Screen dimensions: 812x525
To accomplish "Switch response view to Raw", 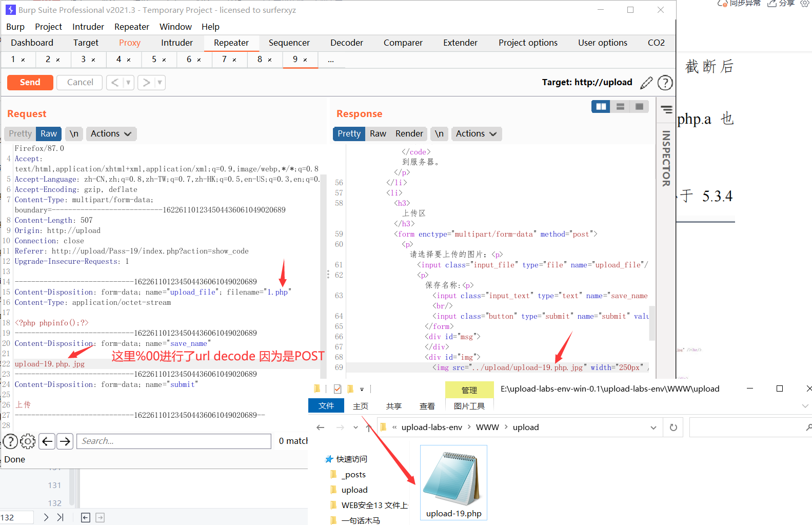I will point(378,133).
